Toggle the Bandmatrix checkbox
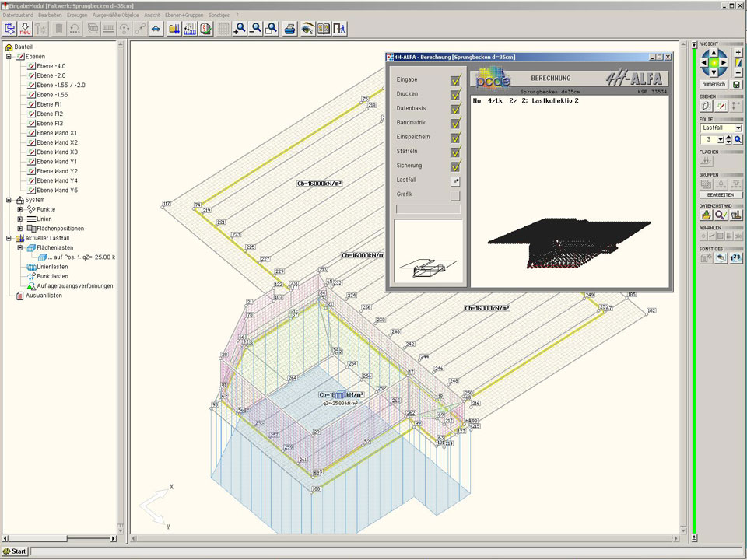747x560 pixels. pyautogui.click(x=455, y=122)
